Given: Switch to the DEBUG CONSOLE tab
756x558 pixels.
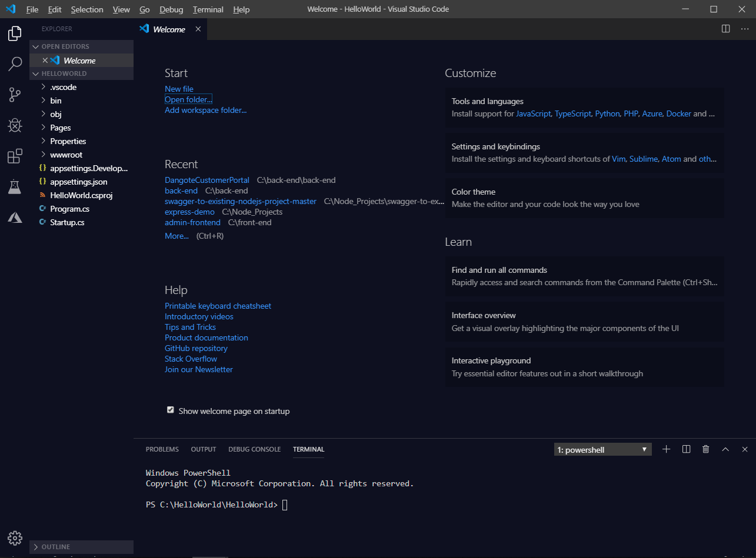Looking at the screenshot, I should tap(254, 449).
